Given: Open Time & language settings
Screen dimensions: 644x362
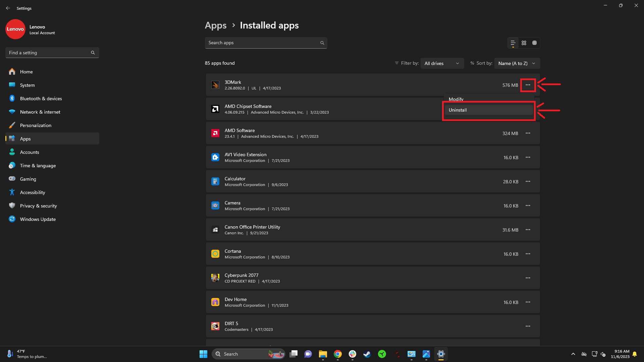Looking at the screenshot, I should [x=52, y=166].
